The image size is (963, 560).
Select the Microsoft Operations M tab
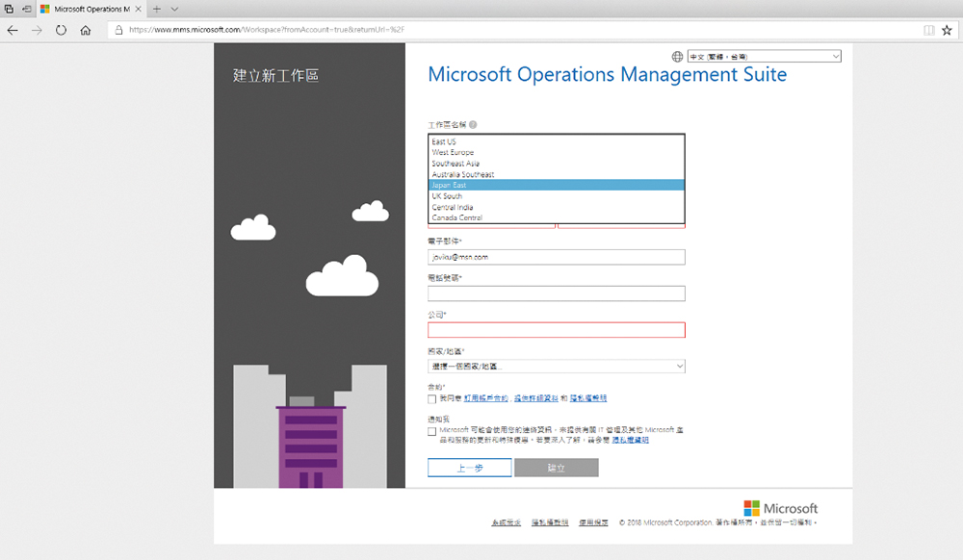[x=91, y=10]
